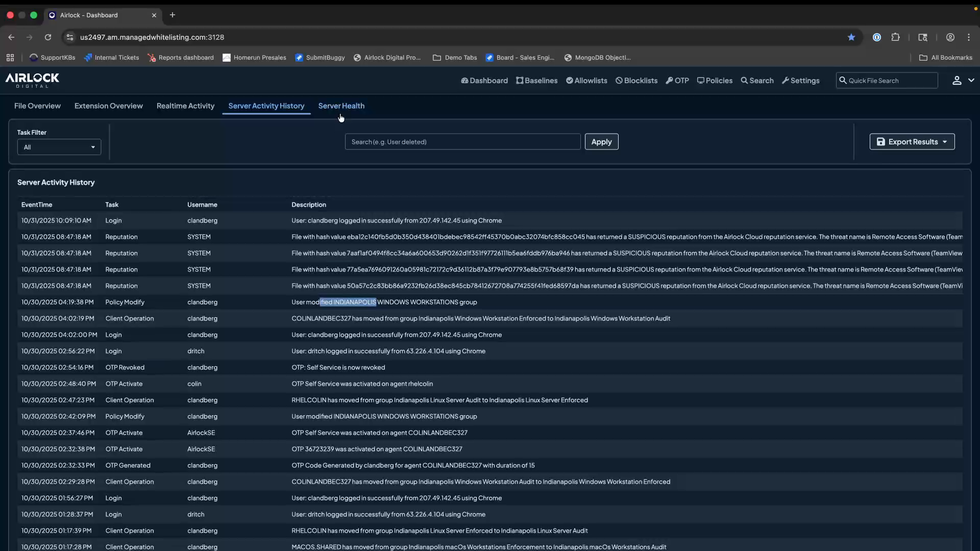Switch to the Server Health tab

pyautogui.click(x=341, y=106)
